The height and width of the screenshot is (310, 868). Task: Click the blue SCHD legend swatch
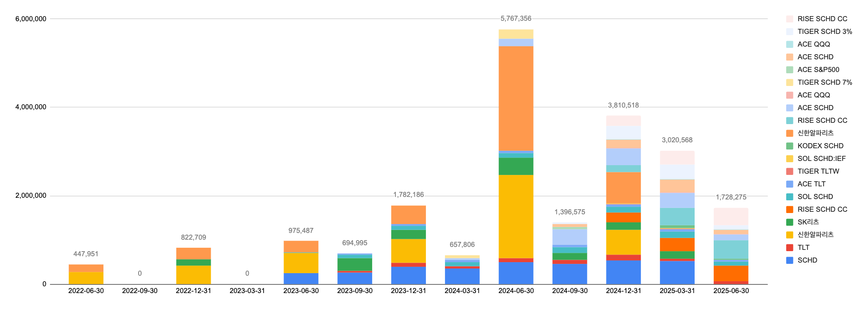pyautogui.click(x=790, y=260)
